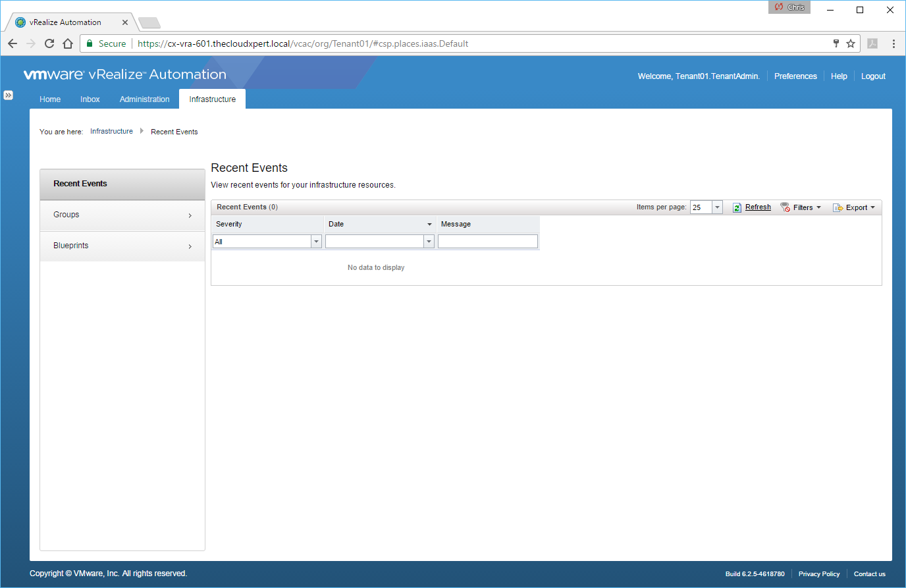The width and height of the screenshot is (906, 588).
Task: Expand the Blueprints sidebar section
Action: 190,246
